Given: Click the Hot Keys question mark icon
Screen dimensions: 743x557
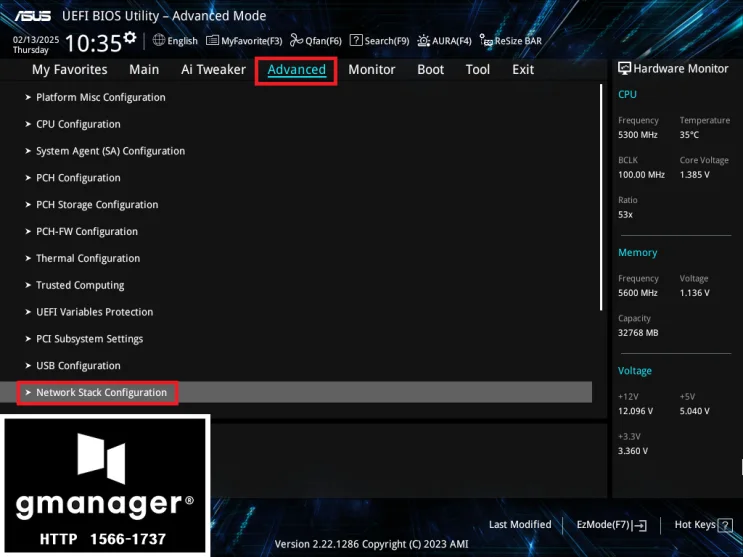Looking at the screenshot, I should [725, 525].
